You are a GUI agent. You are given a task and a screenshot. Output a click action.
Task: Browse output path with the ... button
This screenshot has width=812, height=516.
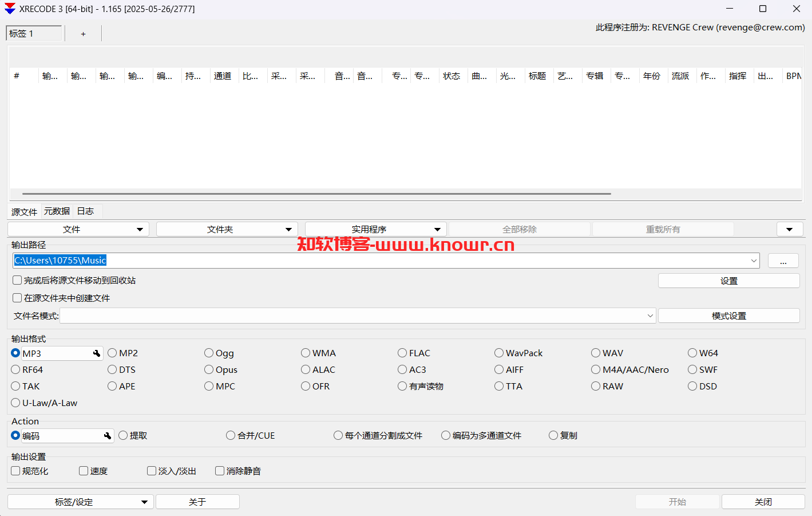(x=783, y=261)
